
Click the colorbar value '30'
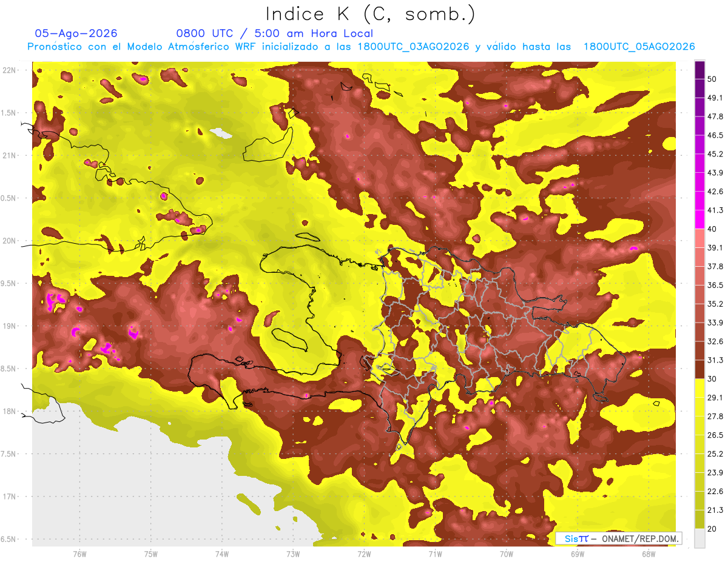(712, 379)
